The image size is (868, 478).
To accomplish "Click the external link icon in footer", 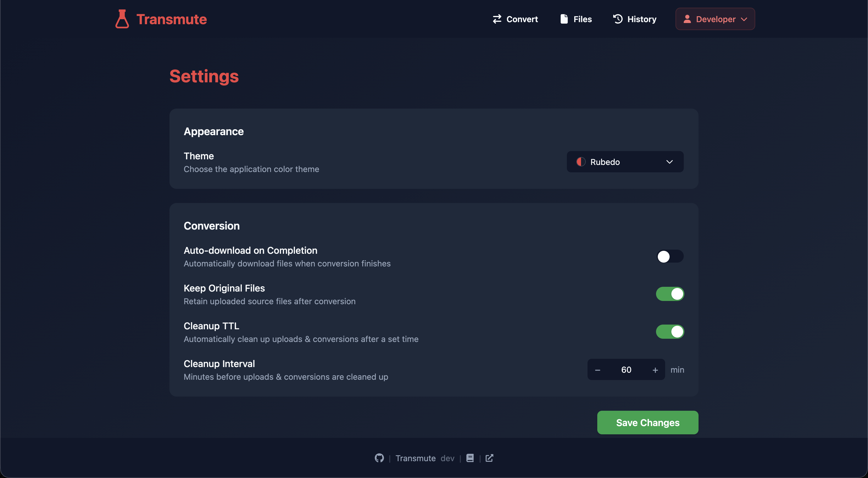I will pyautogui.click(x=489, y=458).
